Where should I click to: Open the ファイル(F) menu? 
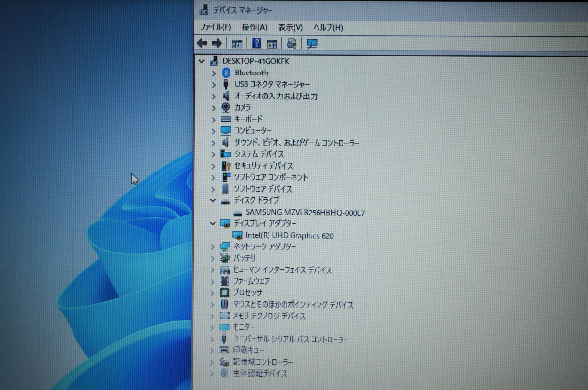(215, 27)
